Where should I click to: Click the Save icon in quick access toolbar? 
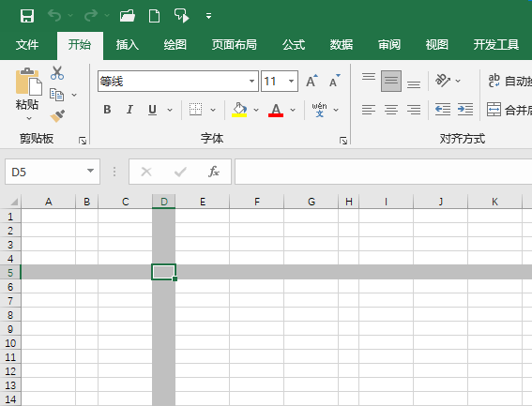click(x=27, y=16)
